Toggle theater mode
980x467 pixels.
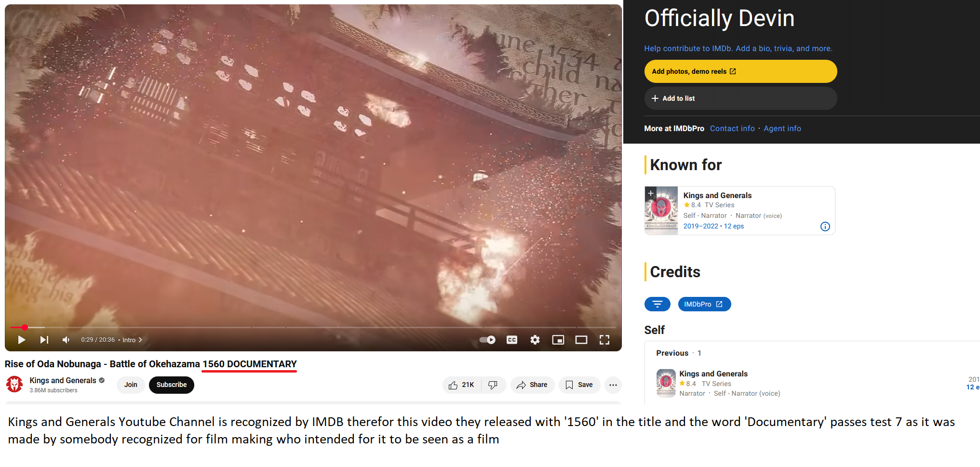(581, 340)
